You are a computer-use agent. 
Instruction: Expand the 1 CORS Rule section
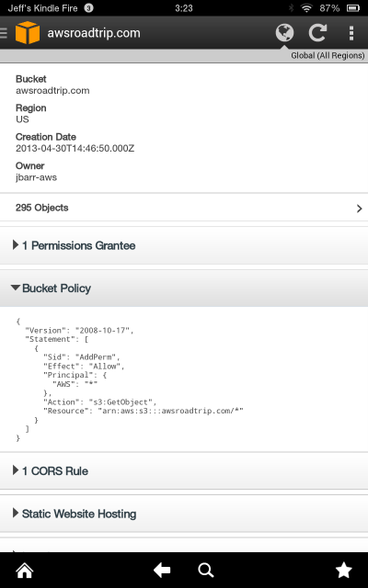(184, 471)
